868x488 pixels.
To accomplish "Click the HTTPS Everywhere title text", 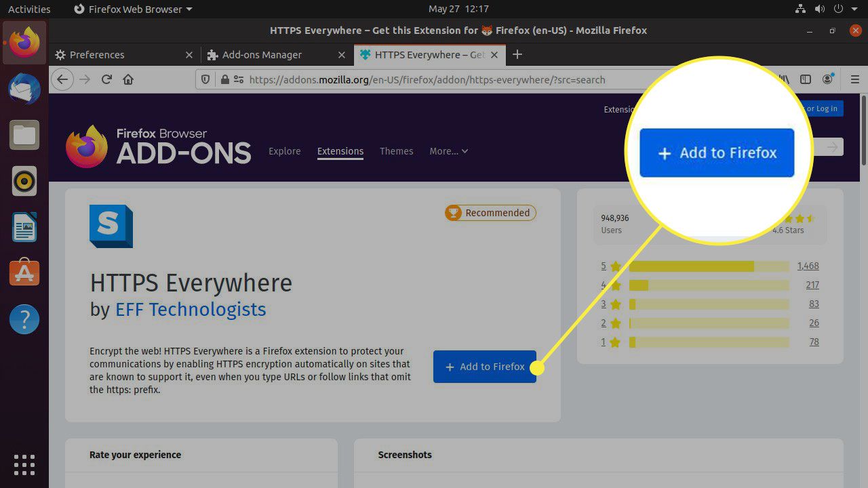I will (191, 282).
